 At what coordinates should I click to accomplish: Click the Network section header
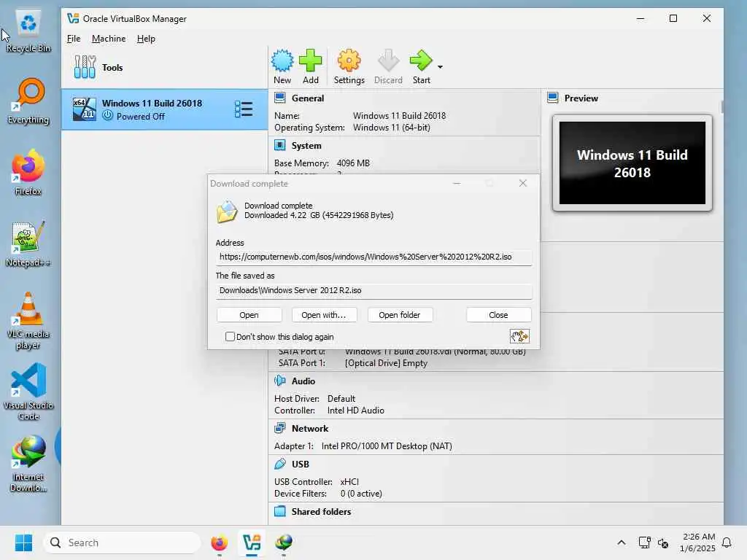tap(309, 429)
